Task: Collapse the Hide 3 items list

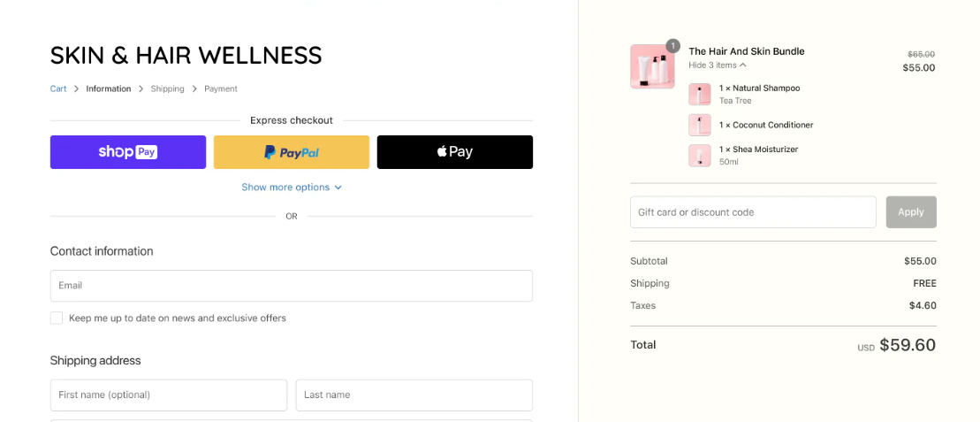Action: tap(718, 65)
